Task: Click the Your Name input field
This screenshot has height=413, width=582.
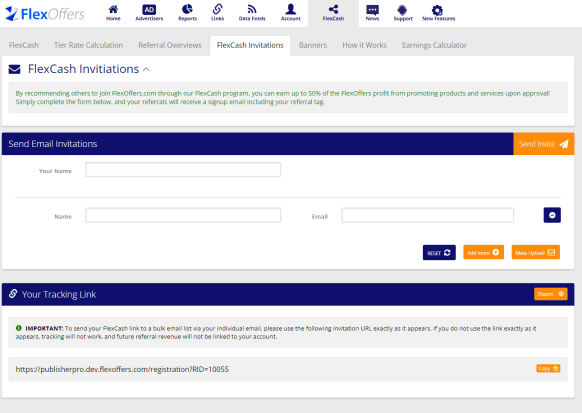Action: 183,170
